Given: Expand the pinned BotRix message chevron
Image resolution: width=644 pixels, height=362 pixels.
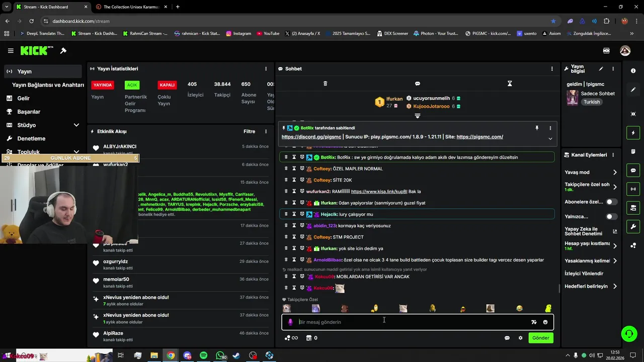Looking at the screenshot, I should pyautogui.click(x=550, y=139).
